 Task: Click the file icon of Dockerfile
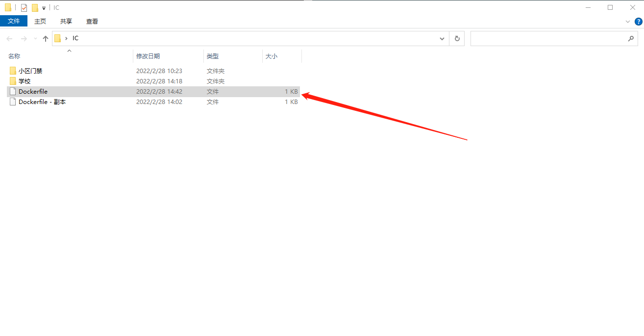tap(13, 92)
